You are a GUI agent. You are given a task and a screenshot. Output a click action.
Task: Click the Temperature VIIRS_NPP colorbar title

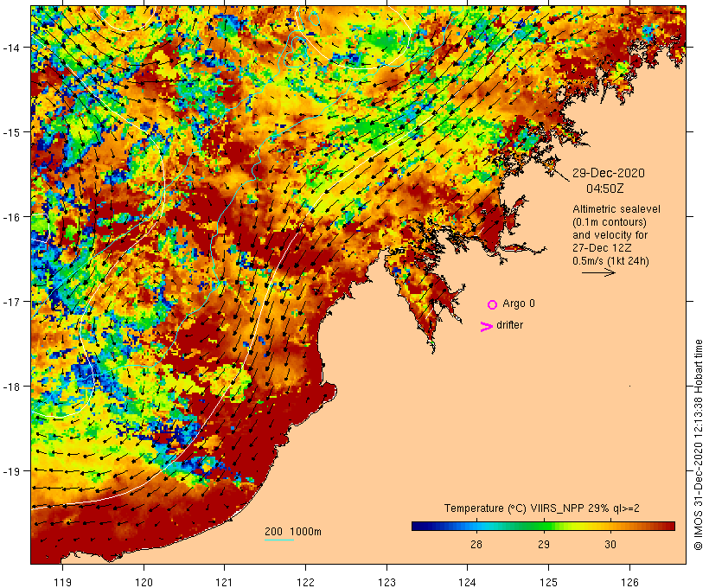542,508
